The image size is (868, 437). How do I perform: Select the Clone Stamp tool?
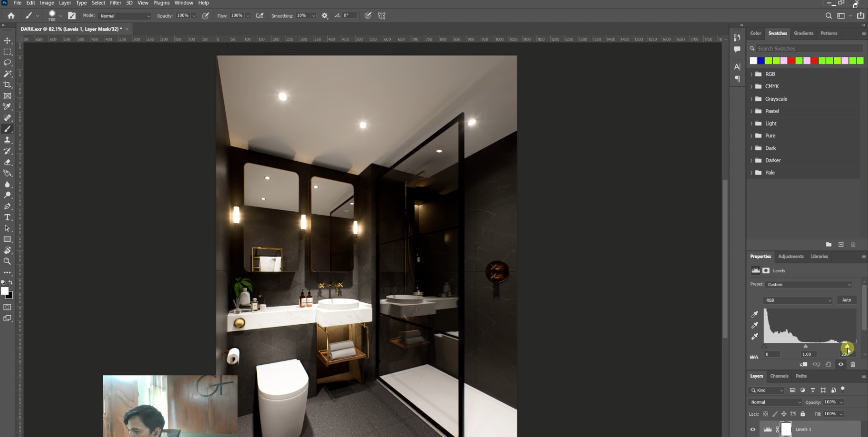pos(8,140)
